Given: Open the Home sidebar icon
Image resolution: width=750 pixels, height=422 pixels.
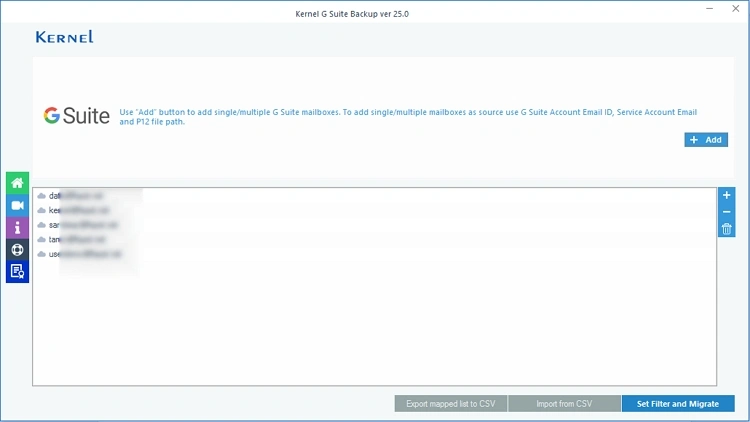Looking at the screenshot, I should tap(17, 183).
